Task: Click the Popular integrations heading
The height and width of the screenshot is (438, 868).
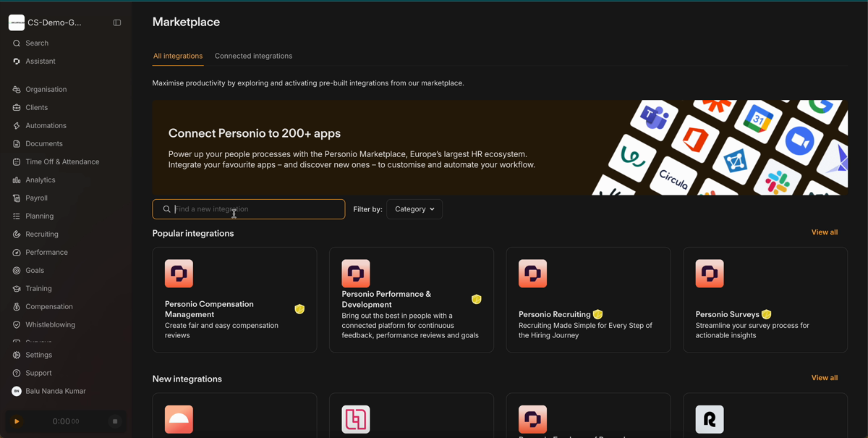Action: click(193, 233)
